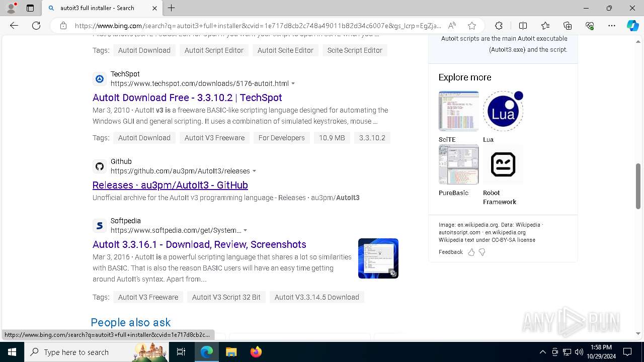Expand Softpedia result URL dropdown arrow
Image resolution: width=644 pixels, height=362 pixels.
(245, 230)
